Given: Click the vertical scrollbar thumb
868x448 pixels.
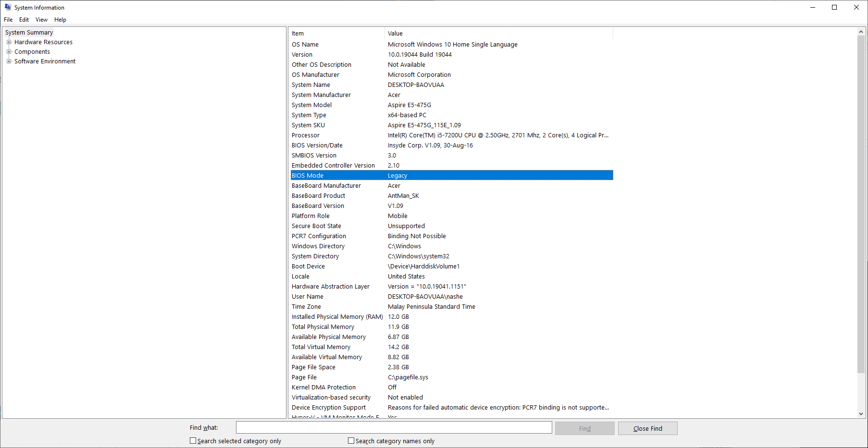Looking at the screenshot, I should pyautogui.click(x=861, y=204).
